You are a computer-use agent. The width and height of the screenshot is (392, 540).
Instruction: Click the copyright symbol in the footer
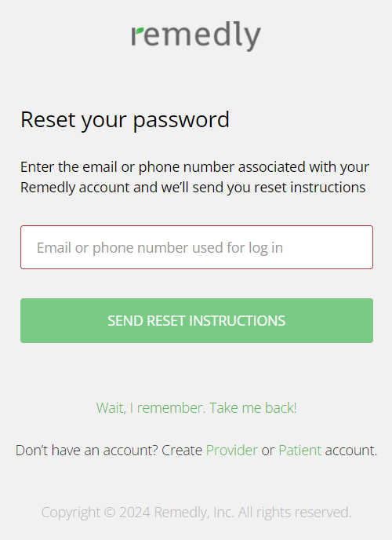[x=110, y=513]
